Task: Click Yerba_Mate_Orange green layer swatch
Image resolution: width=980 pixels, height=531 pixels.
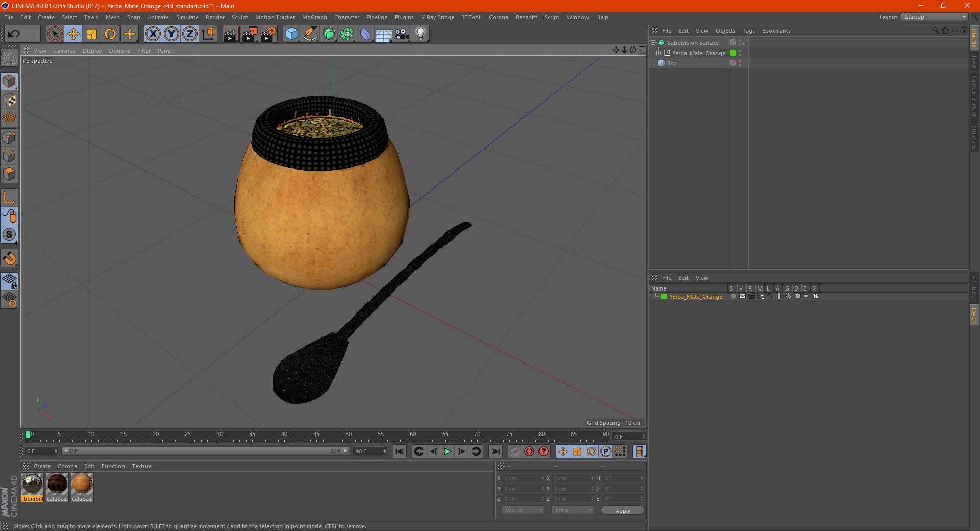Action: point(733,53)
